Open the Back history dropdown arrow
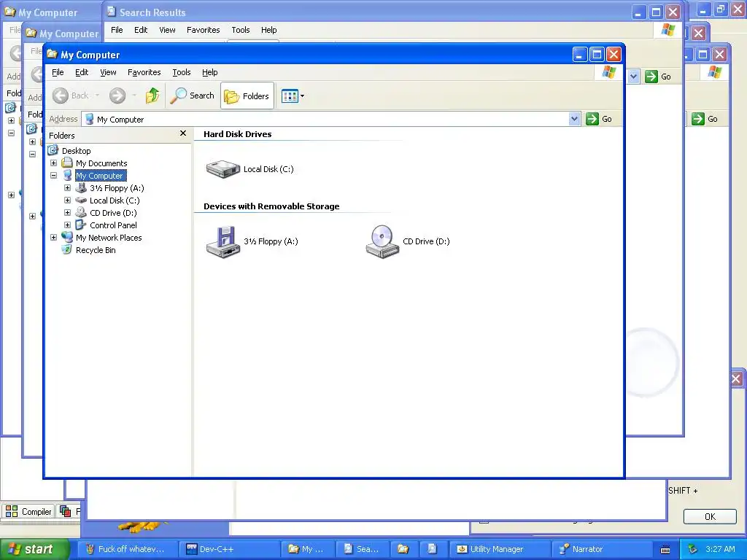 coord(97,96)
